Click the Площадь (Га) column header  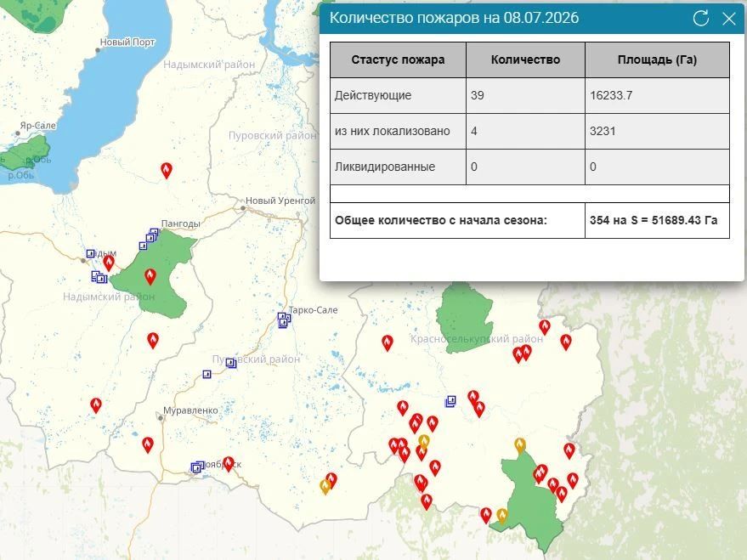coord(657,59)
